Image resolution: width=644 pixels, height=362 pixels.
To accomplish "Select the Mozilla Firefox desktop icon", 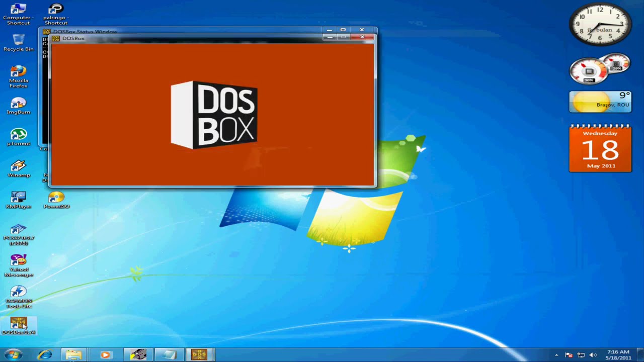I will point(18,76).
